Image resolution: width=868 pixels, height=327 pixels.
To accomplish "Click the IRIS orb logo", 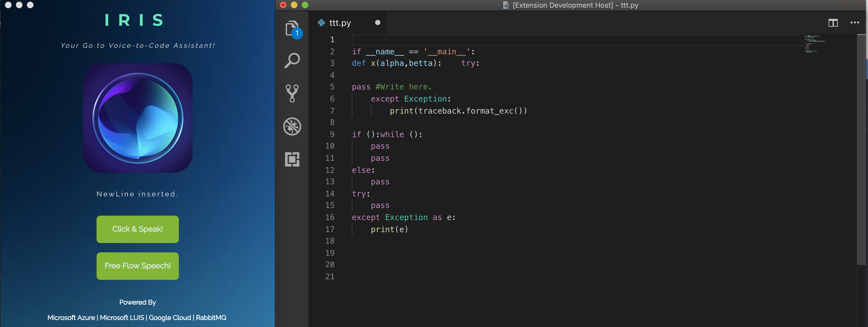I will click(138, 118).
